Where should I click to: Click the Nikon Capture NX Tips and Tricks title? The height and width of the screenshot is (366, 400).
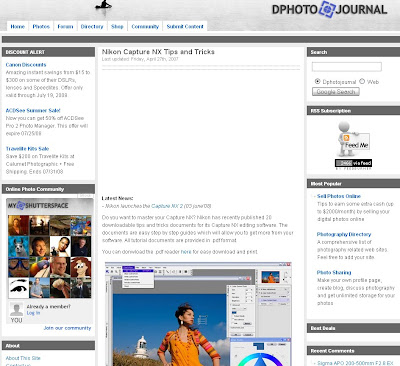(x=158, y=52)
